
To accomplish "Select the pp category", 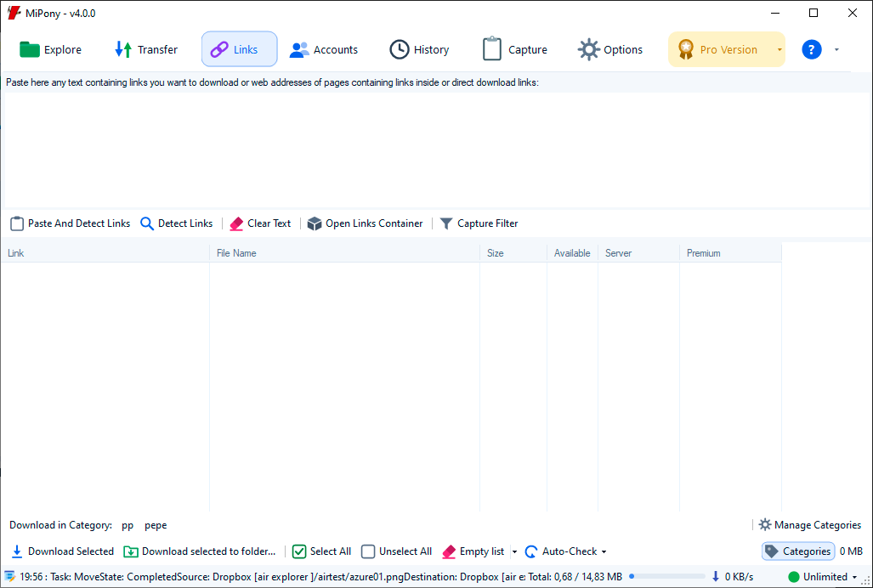I will point(128,525).
